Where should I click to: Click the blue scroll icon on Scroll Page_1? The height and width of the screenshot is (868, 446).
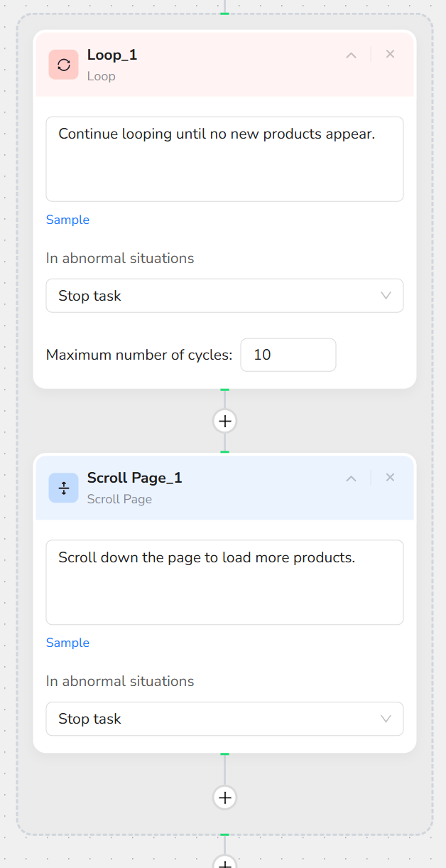coord(64,488)
